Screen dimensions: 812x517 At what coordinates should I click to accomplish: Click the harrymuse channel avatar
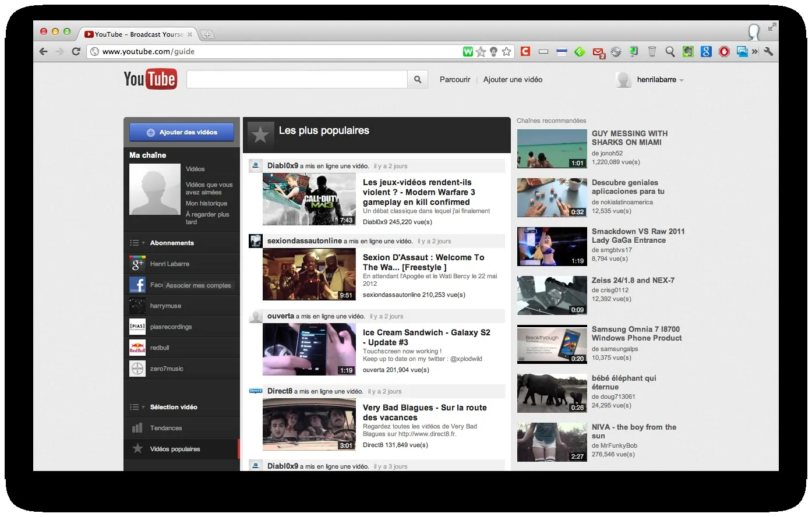137,306
